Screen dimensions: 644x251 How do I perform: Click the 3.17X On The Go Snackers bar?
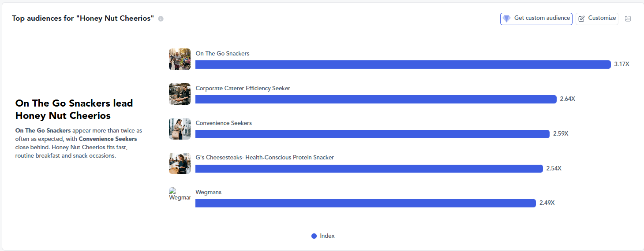point(403,64)
